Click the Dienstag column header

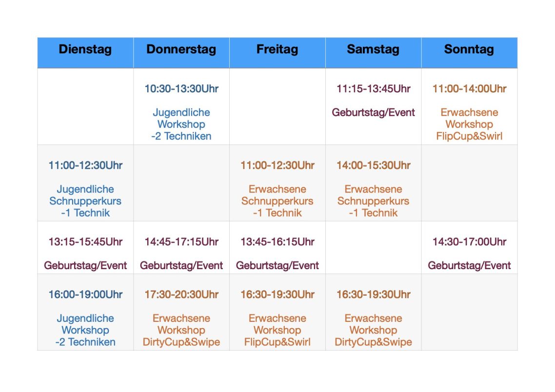click(x=85, y=53)
